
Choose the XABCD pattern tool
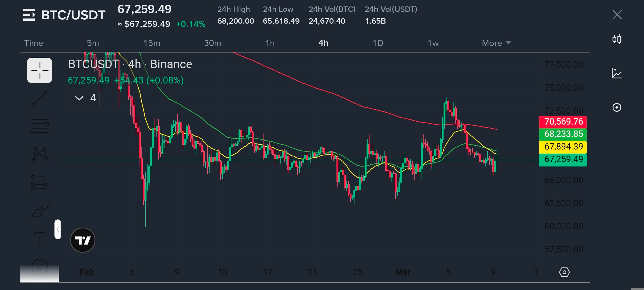pyautogui.click(x=40, y=154)
